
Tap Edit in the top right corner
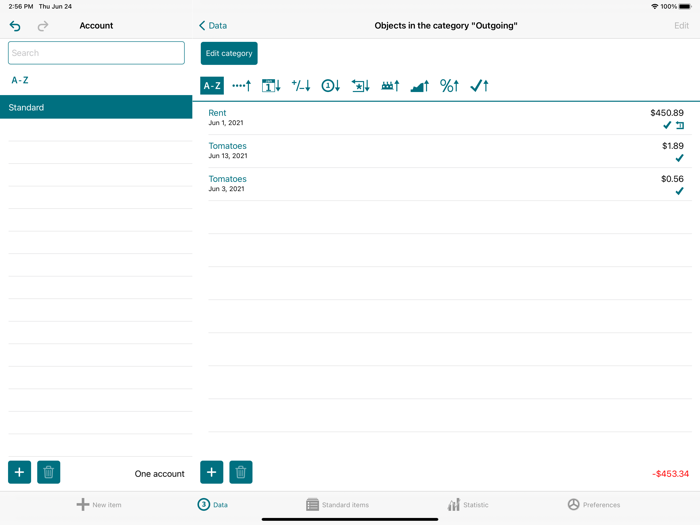click(x=681, y=25)
